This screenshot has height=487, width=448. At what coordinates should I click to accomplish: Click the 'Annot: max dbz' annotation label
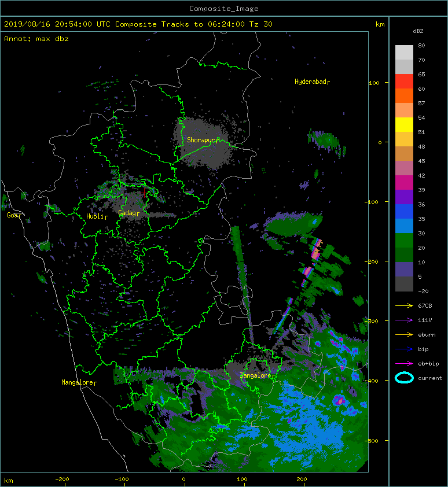click(36, 39)
